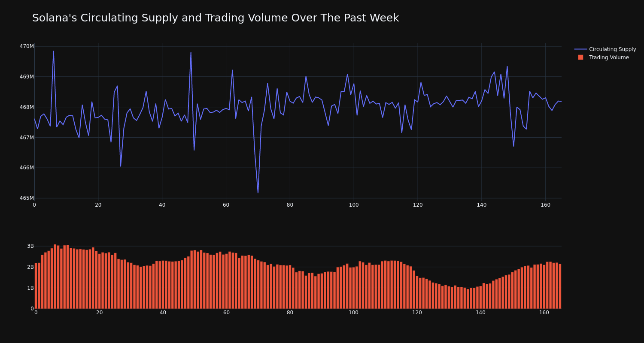644x343 pixels.
Task: Click the 160 tick under the supply chart
Action: click(x=546, y=205)
